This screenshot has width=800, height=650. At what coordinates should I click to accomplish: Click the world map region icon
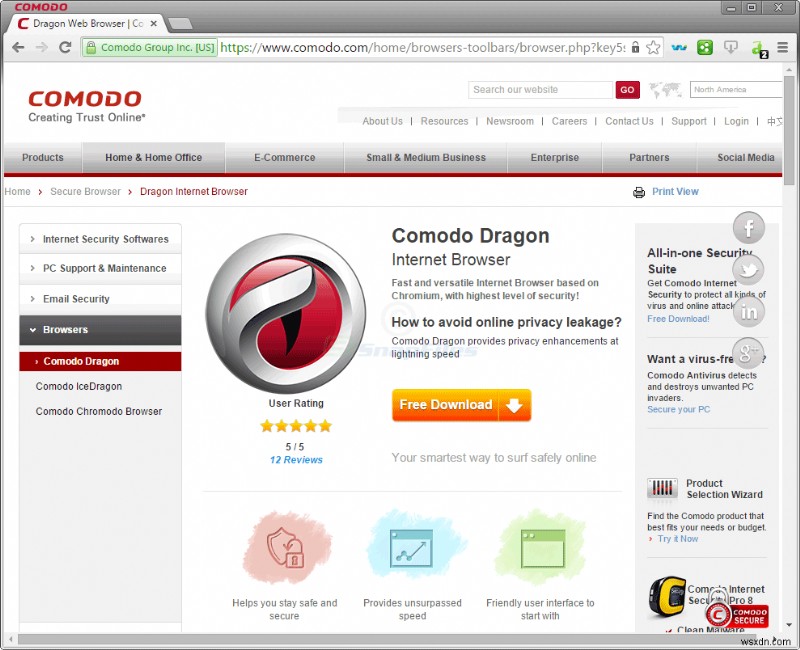coord(665,90)
